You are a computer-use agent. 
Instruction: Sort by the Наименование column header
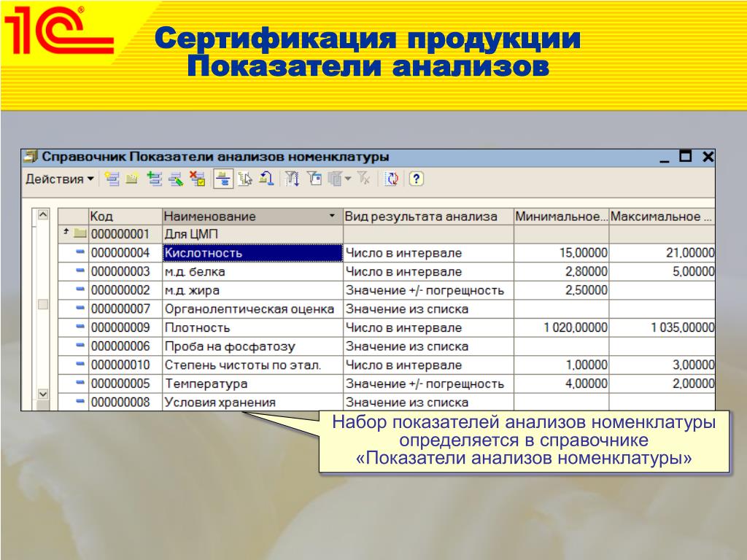point(252,217)
